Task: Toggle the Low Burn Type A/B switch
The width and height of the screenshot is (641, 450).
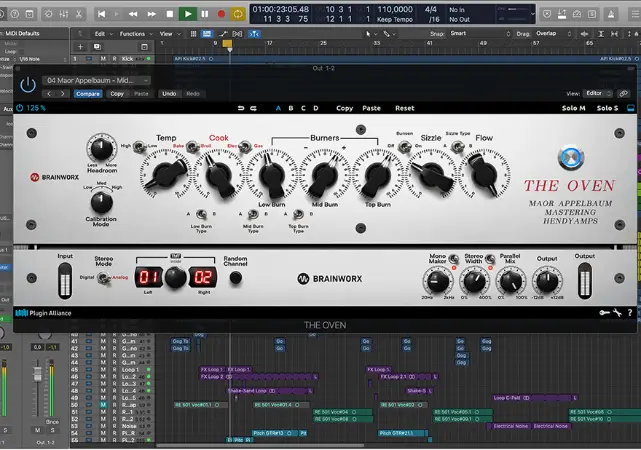Action: tap(199, 214)
